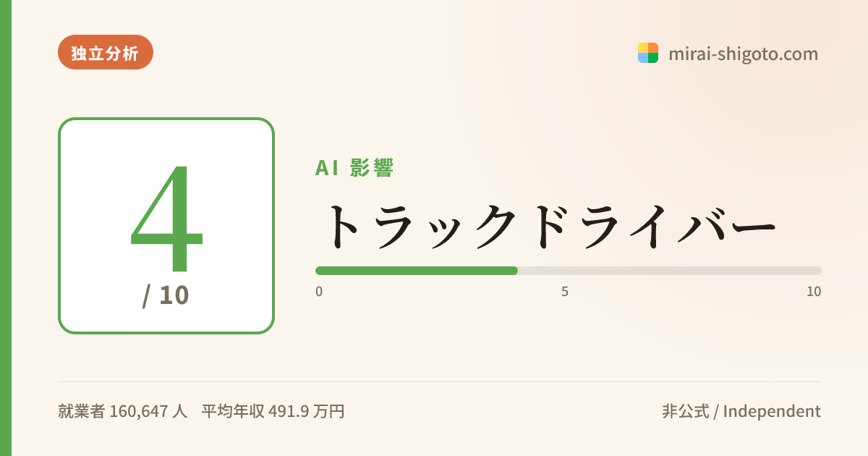
Task: Click the 非公式 / Independent footer text
Action: tap(741, 412)
